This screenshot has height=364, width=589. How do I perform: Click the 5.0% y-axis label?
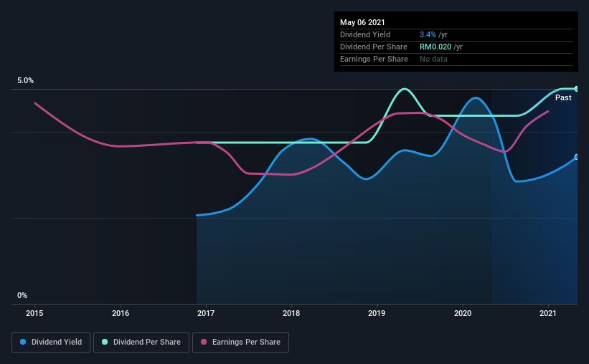point(25,81)
